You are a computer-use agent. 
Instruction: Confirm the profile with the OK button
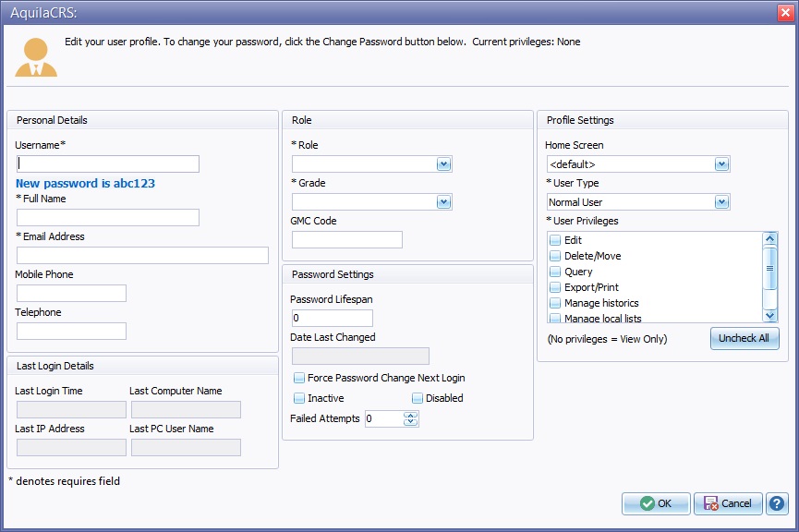(656, 503)
